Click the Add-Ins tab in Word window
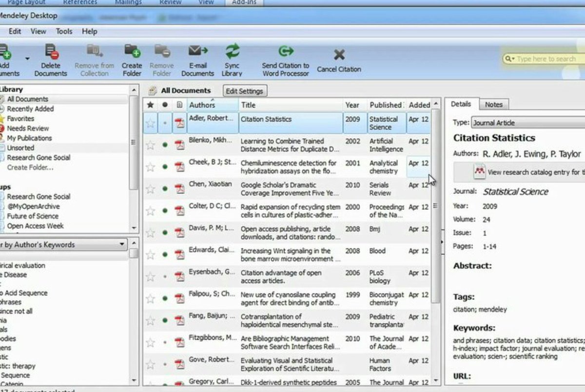Screen dimensions: 585x392 243,2
